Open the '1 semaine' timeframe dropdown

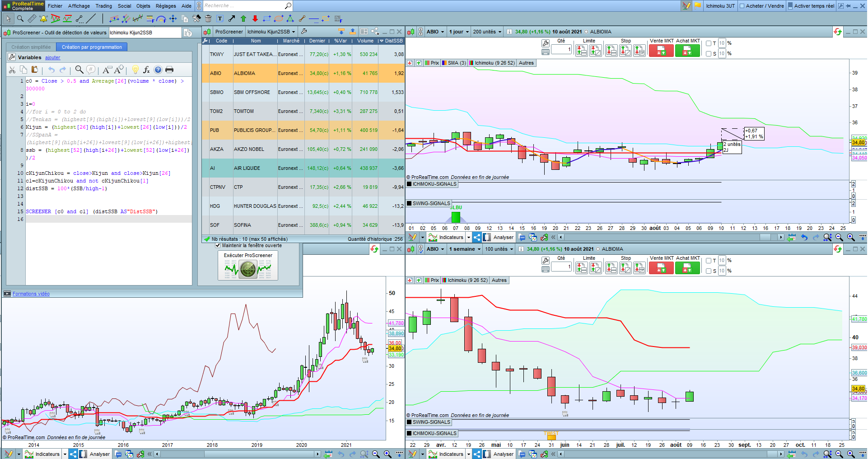pos(465,249)
